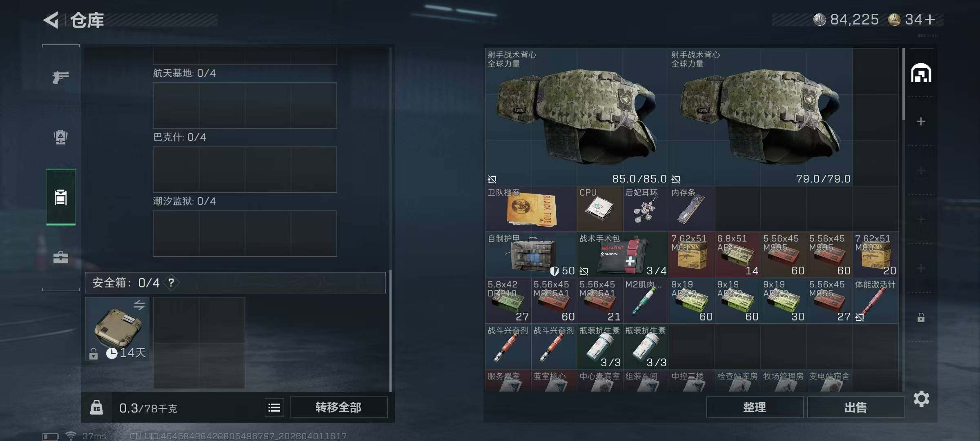This screenshot has width=980, height=441.
Task: Select the briefcase tab in left sidebar
Action: pyautogui.click(x=61, y=257)
